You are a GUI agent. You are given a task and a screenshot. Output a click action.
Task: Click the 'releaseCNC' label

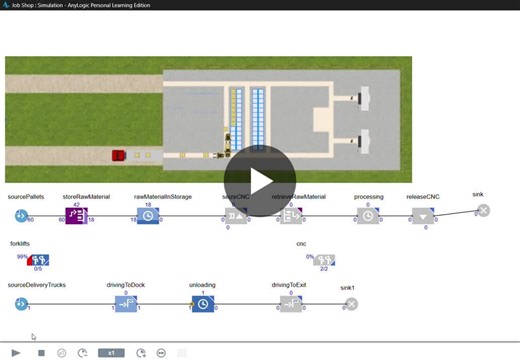click(423, 197)
